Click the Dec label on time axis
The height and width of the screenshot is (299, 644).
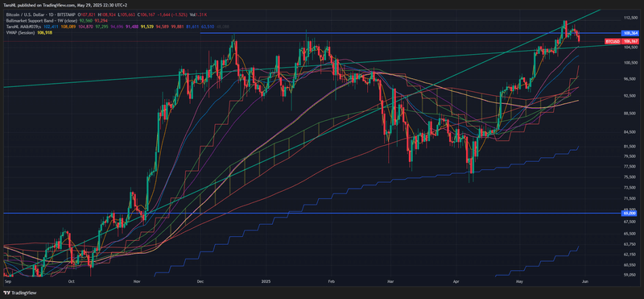pos(200,282)
